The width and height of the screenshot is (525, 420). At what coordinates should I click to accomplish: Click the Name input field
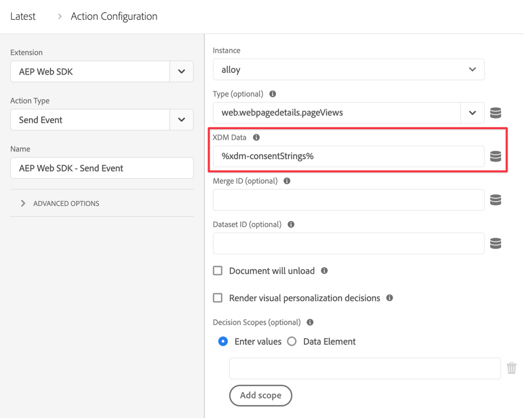[x=102, y=168]
